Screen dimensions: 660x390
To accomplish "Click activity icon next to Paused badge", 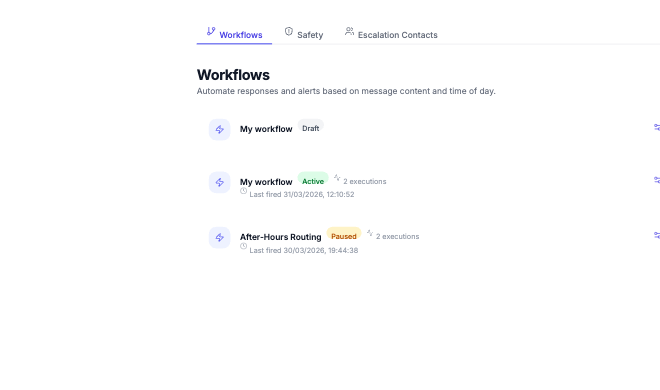I will click(x=370, y=233).
